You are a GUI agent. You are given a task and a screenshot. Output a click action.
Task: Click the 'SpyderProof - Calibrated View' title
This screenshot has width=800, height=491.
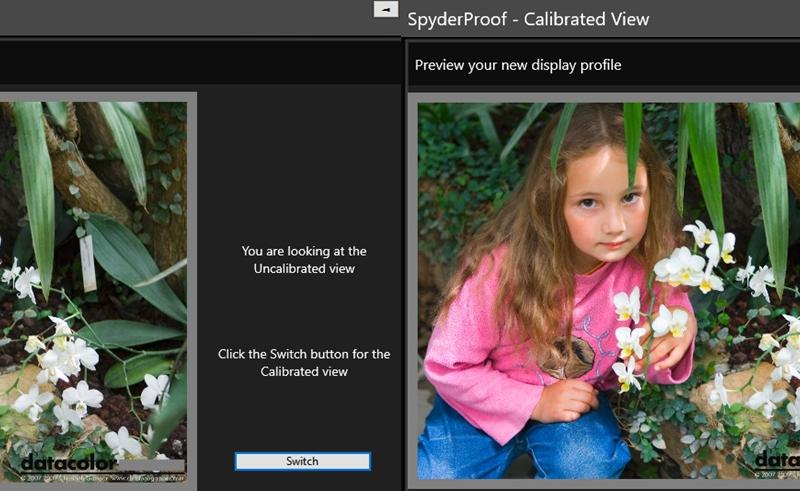pyautogui.click(x=528, y=19)
